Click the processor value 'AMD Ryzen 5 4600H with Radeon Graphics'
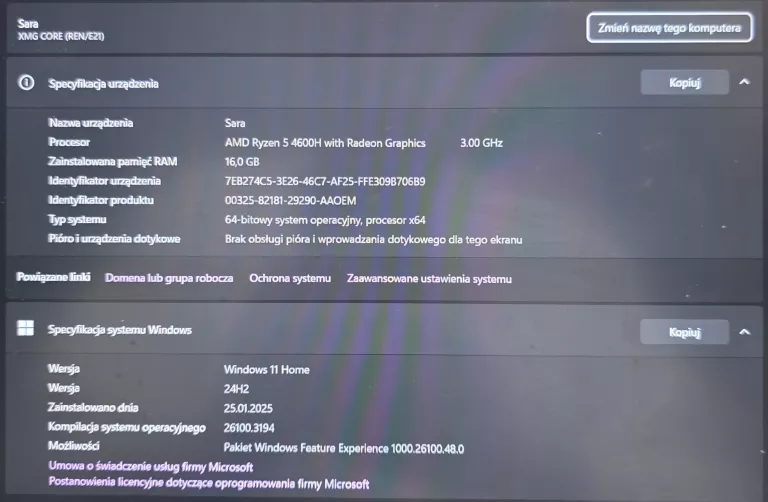Image resolution: width=768 pixels, height=502 pixels. pyautogui.click(x=325, y=143)
